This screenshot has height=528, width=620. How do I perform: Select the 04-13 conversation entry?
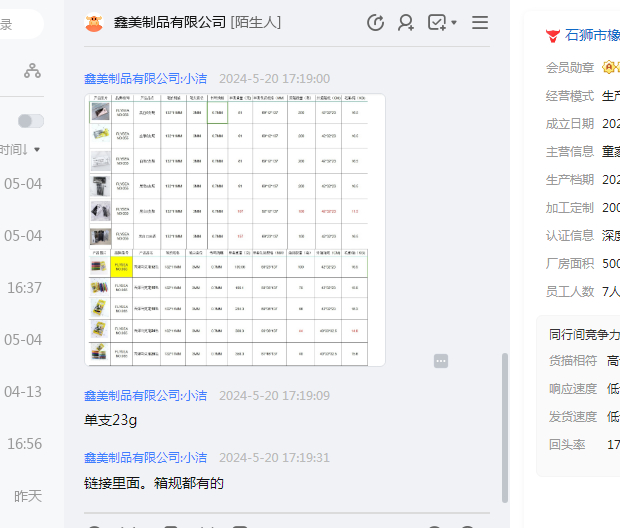point(23,392)
